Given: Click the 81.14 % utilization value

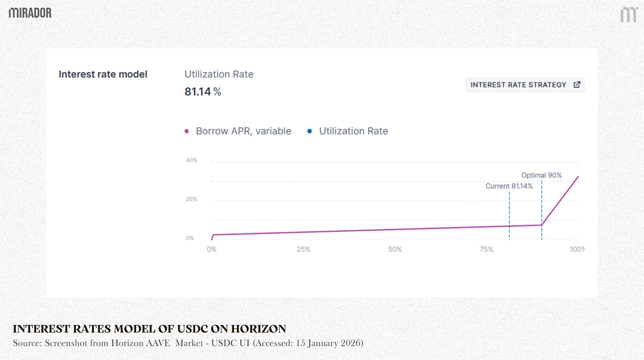Looking at the screenshot, I should point(203,92).
